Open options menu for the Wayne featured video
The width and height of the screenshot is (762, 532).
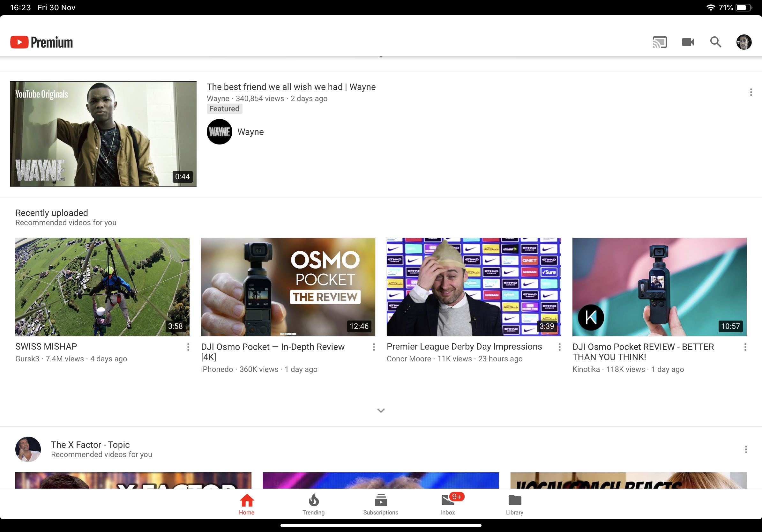click(751, 92)
